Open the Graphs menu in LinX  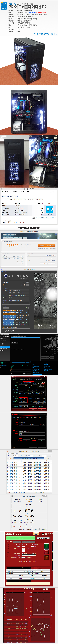pos(17,453)
